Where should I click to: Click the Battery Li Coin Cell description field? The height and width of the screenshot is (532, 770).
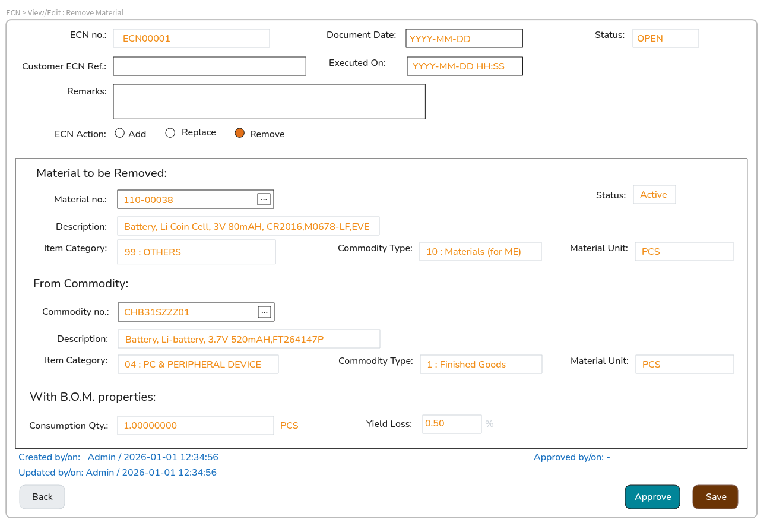pyautogui.click(x=248, y=226)
